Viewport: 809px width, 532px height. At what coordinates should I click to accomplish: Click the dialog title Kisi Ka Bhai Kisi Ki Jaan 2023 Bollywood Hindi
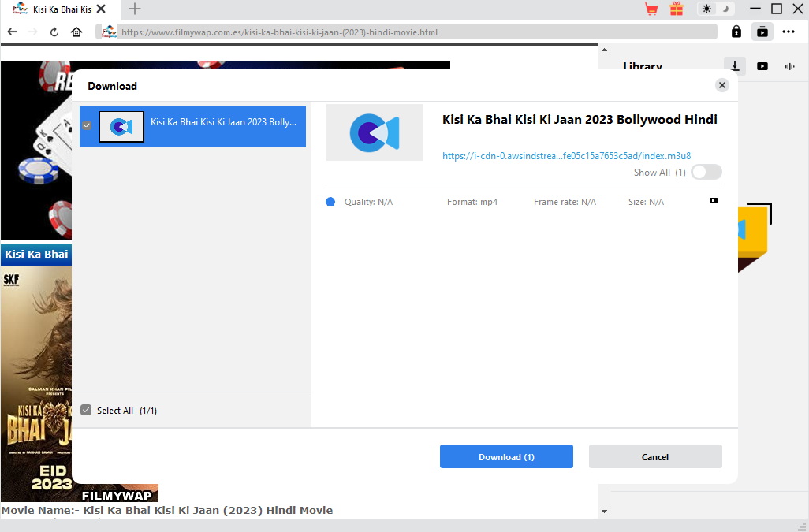click(x=580, y=120)
